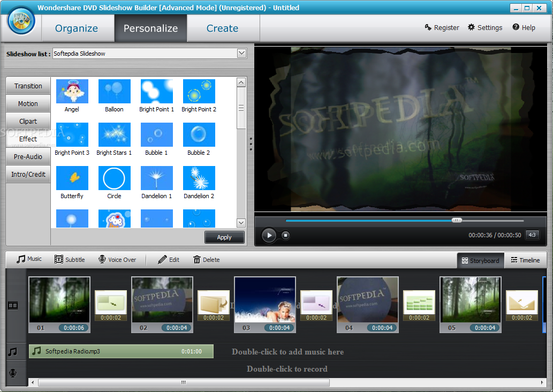Open the Help menu

524,27
